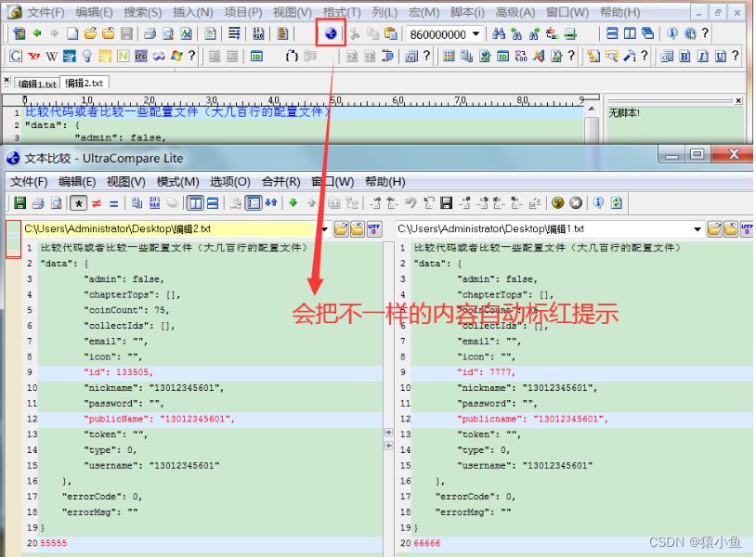Click the Refresh compare icon in UltraCompare toolbar
Image resolution: width=756 pixels, height=557 pixels.
pos(617,203)
